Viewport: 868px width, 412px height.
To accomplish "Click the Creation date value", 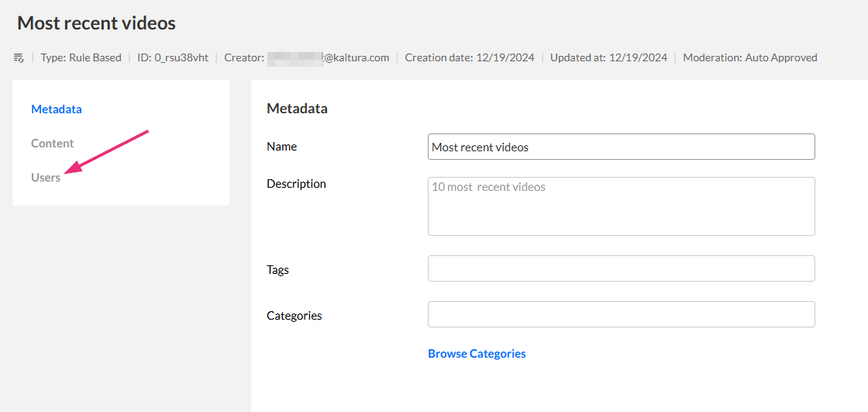I will tap(470, 57).
